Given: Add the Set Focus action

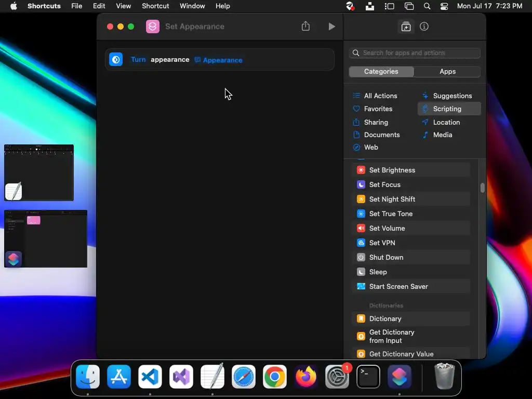Looking at the screenshot, I should [411, 184].
